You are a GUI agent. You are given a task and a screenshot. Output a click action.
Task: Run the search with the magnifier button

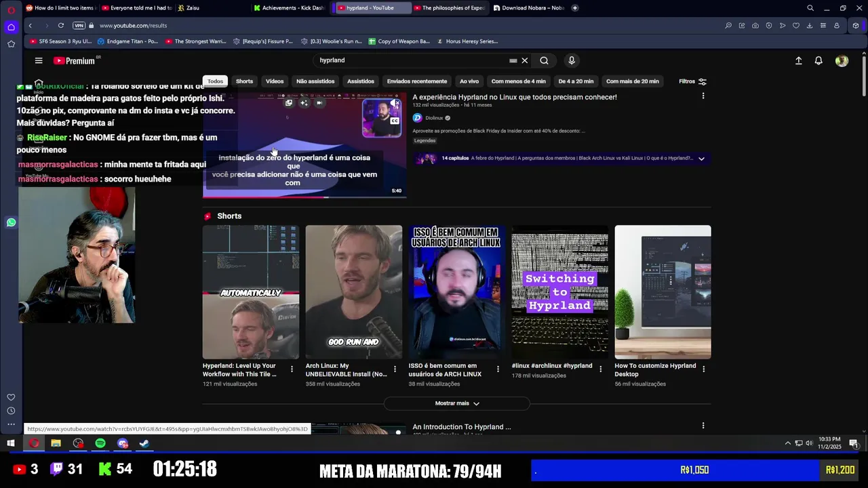point(544,60)
